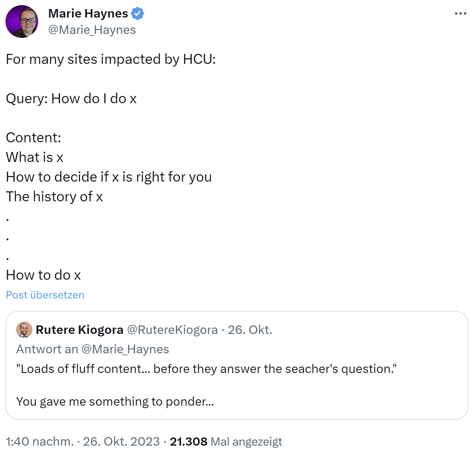Select the tweet text How do I do x
Image resolution: width=476 pixels, height=455 pixels.
(x=94, y=98)
